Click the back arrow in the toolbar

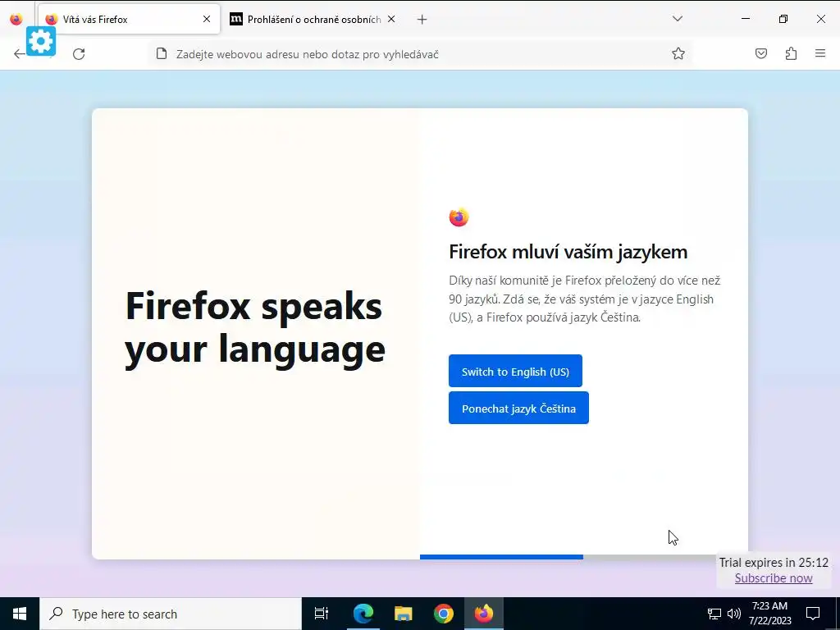coord(20,53)
